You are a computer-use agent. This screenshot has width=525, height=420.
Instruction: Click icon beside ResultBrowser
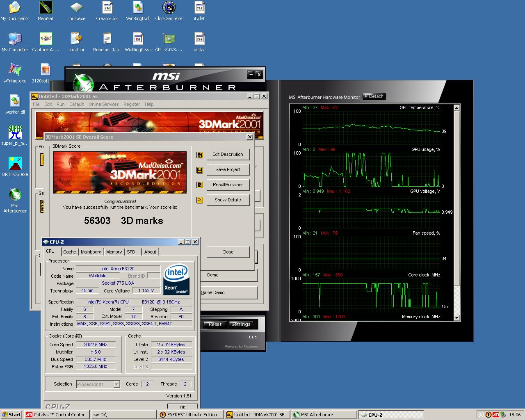tap(200, 185)
